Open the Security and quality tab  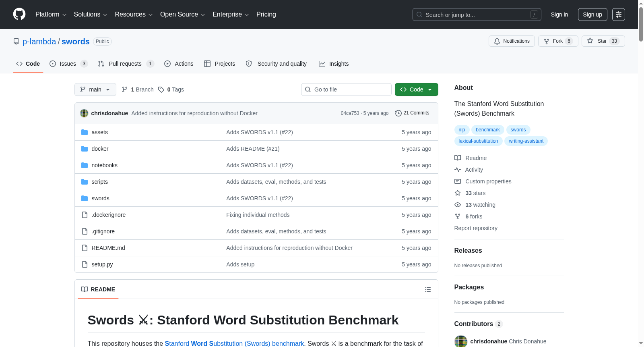point(276,64)
